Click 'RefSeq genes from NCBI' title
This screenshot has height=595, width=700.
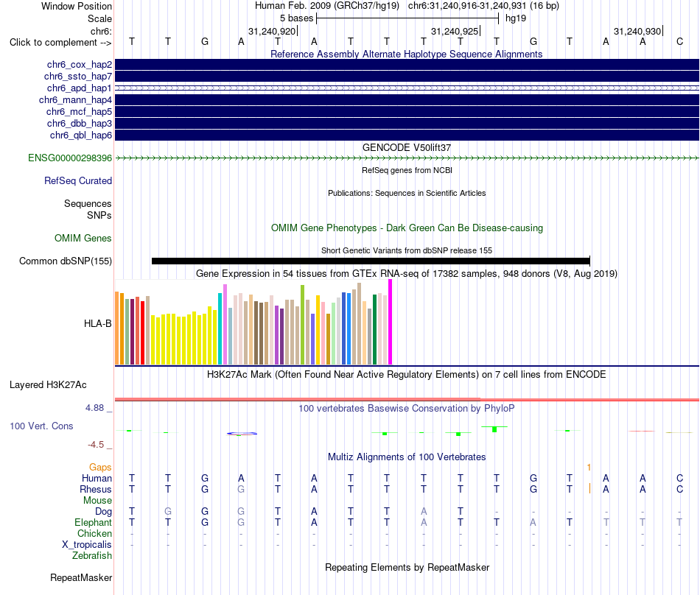coord(407,170)
